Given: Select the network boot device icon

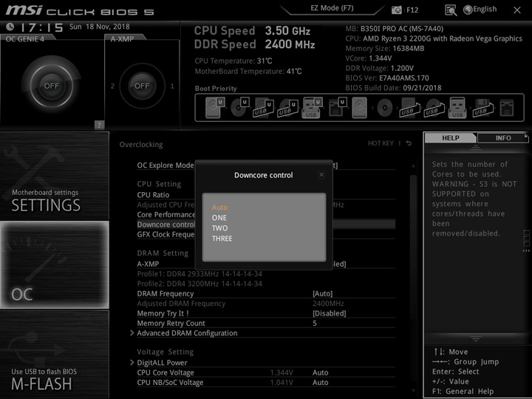Looking at the screenshot, I should 507,108.
